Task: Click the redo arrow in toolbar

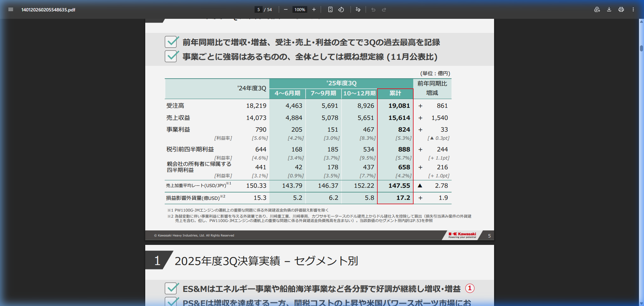Action: click(384, 9)
